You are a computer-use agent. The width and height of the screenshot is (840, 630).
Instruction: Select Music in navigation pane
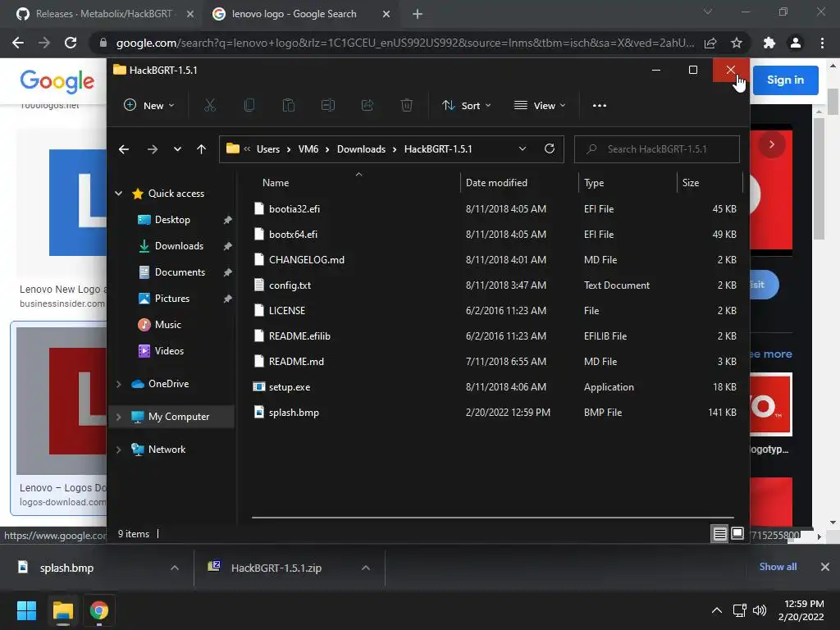click(167, 325)
